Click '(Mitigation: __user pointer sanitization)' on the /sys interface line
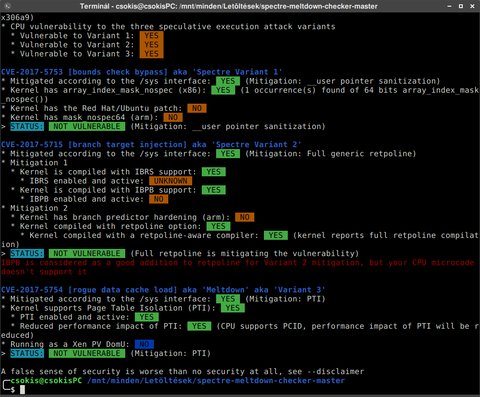Image resolution: width=480 pixels, height=397 pixels. tap(343, 81)
